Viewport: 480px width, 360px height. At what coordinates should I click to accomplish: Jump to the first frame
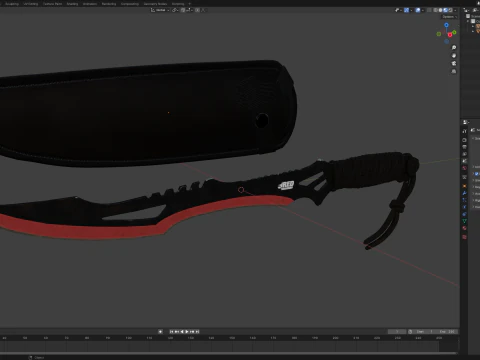tap(171, 332)
